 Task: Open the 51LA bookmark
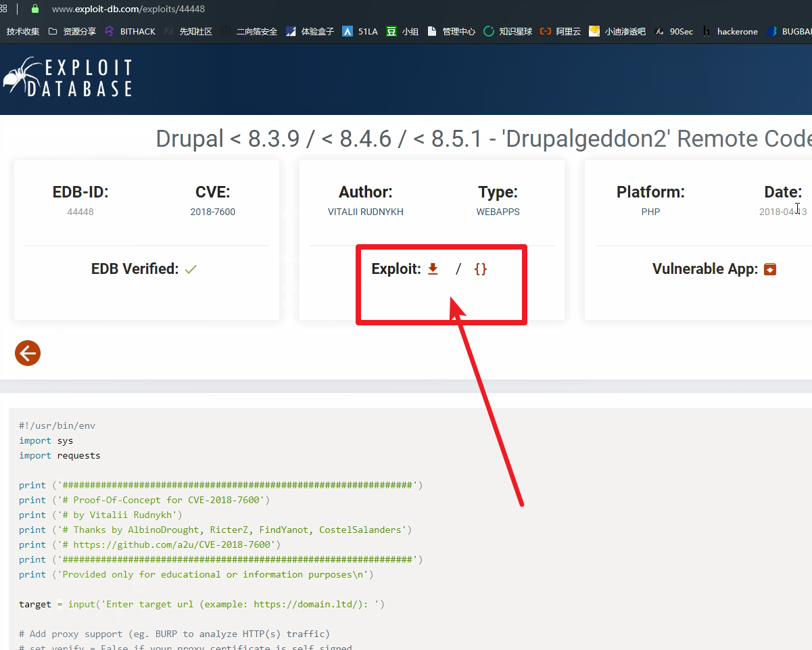[x=360, y=31]
